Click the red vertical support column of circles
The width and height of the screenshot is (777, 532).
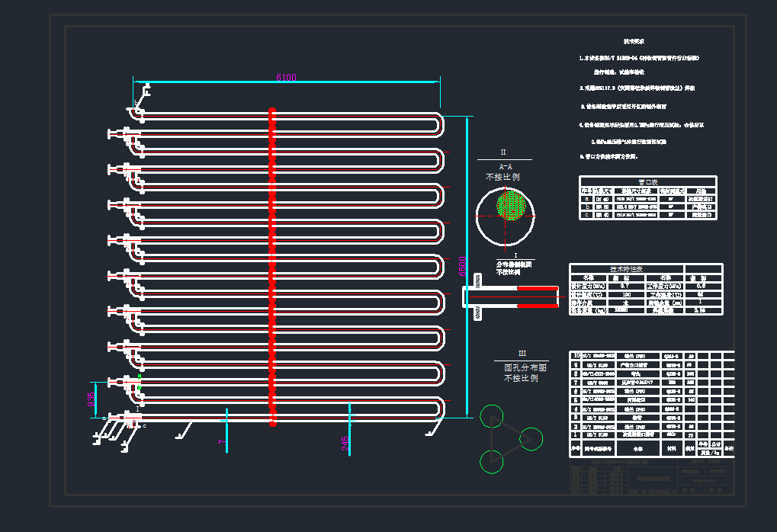tap(272, 267)
